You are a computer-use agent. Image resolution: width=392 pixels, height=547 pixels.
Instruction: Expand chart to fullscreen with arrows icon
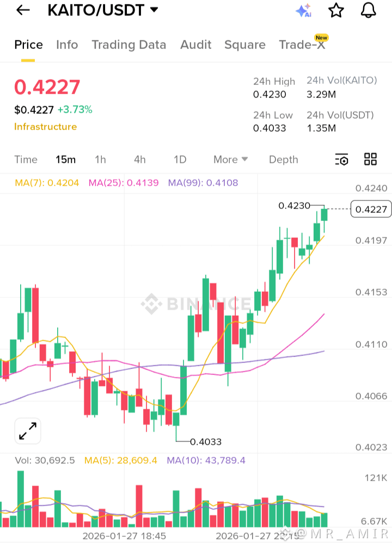(28, 431)
